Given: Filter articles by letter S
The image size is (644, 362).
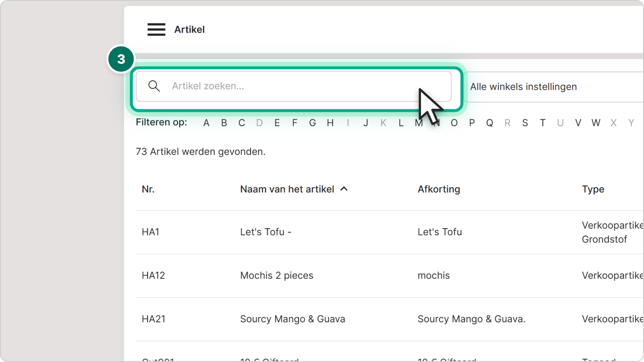Looking at the screenshot, I should [525, 123].
